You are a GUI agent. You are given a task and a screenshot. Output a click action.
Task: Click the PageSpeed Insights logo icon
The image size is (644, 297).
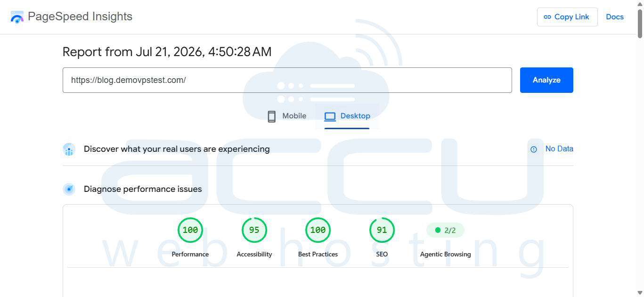[17, 17]
